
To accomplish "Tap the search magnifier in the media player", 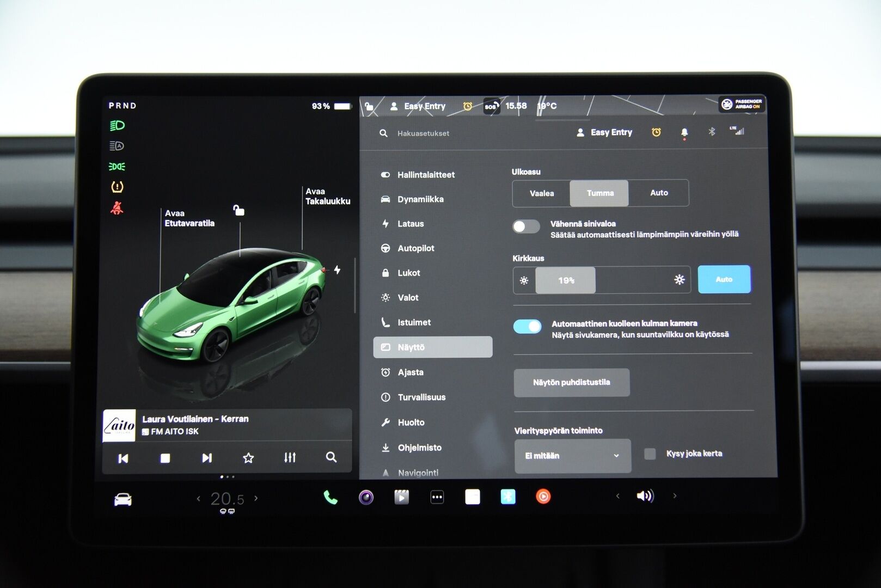I will point(331,458).
